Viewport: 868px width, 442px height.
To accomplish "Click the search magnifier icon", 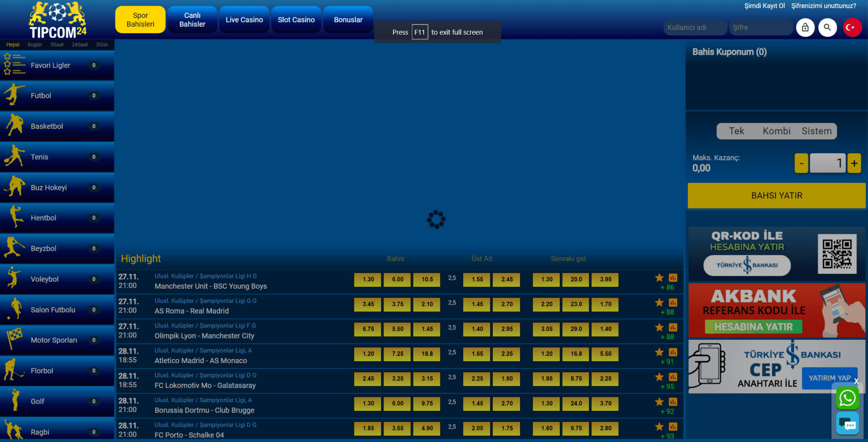I will (x=827, y=27).
